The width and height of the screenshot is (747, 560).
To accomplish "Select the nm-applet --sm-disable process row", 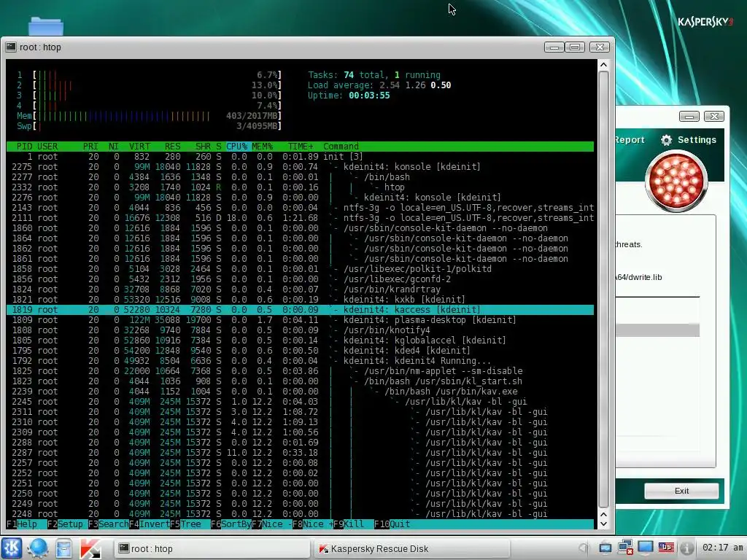I will 300,371.
